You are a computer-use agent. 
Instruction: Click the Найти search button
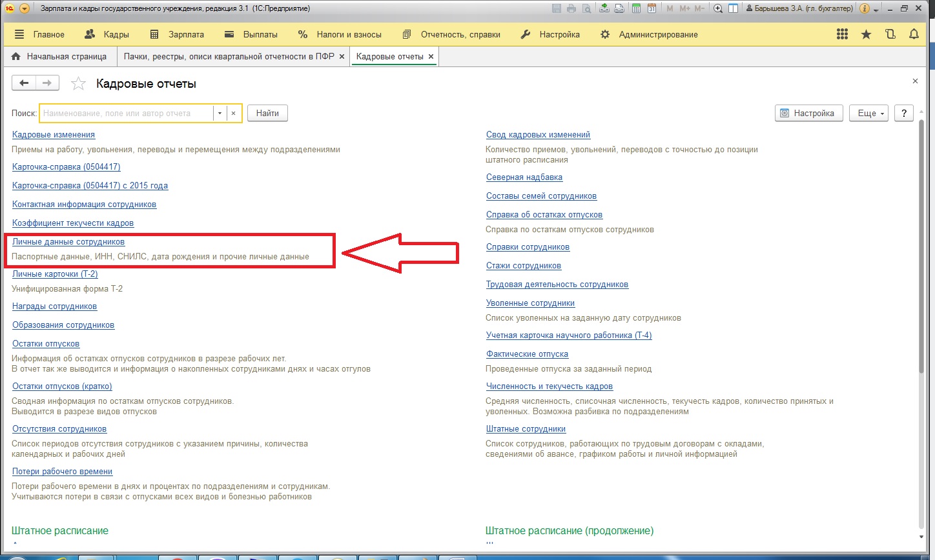pyautogui.click(x=267, y=114)
